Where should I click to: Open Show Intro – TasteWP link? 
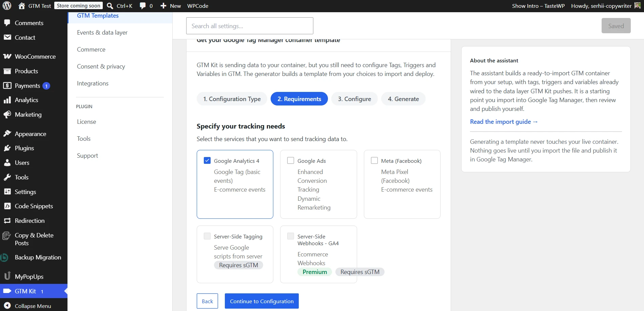pyautogui.click(x=538, y=6)
